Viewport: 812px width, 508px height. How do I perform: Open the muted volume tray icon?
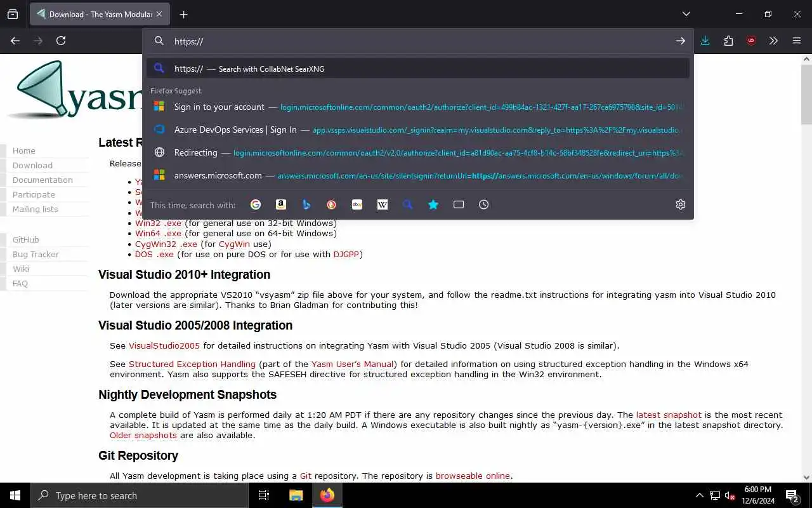click(730, 495)
